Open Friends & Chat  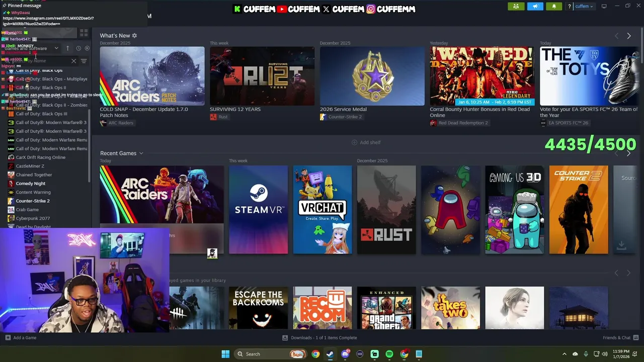tap(620, 338)
